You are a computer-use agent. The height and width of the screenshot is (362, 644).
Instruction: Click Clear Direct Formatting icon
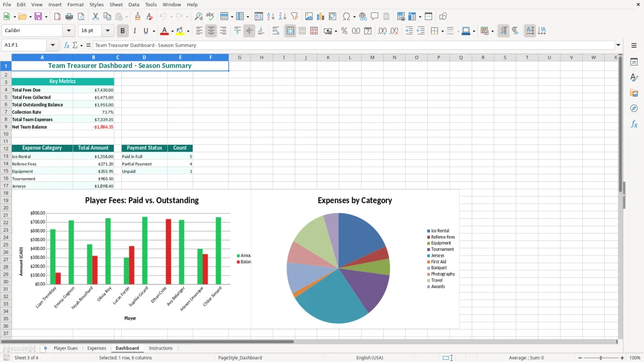coord(150,17)
